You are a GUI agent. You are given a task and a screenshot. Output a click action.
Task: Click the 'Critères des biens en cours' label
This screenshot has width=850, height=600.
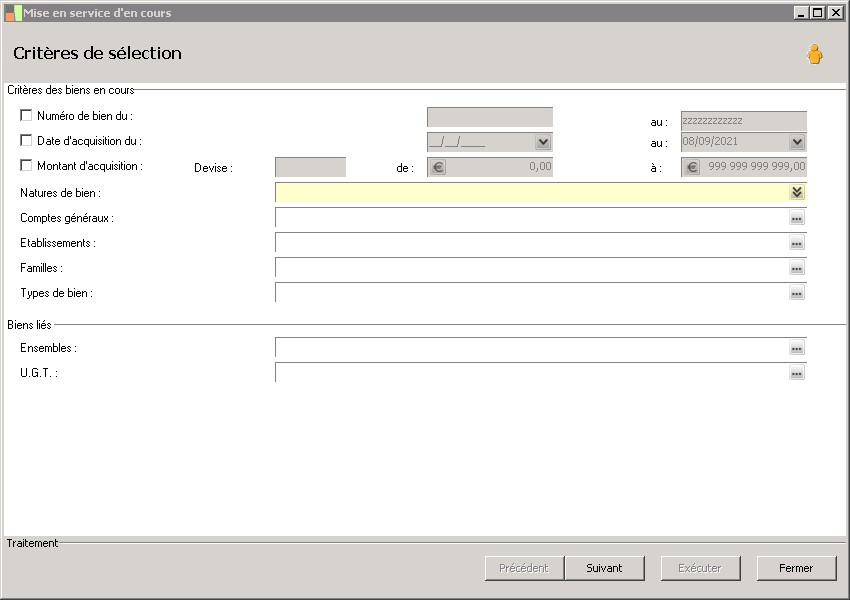pyautogui.click(x=70, y=90)
